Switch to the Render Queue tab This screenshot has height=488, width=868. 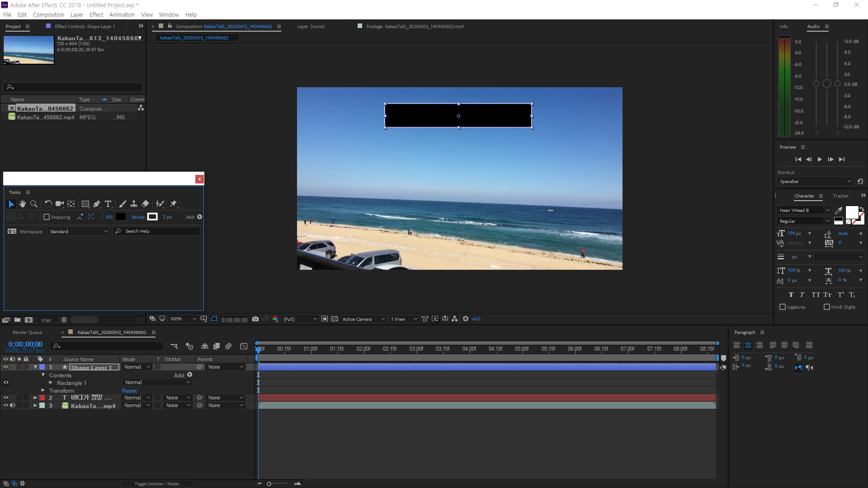tap(27, 333)
